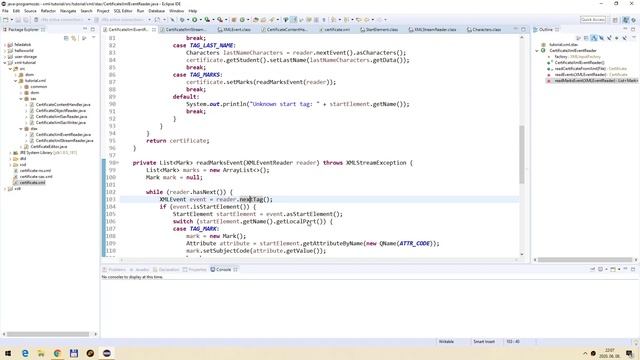Open the Package Explorer view menu arrow
This screenshot has height=360, width=640.
(x=93, y=38)
